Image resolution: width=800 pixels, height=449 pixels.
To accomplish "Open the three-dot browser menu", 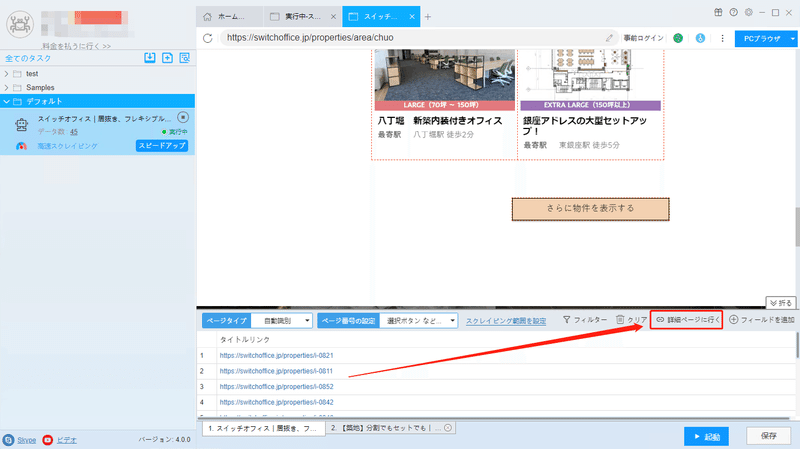I will click(x=722, y=38).
